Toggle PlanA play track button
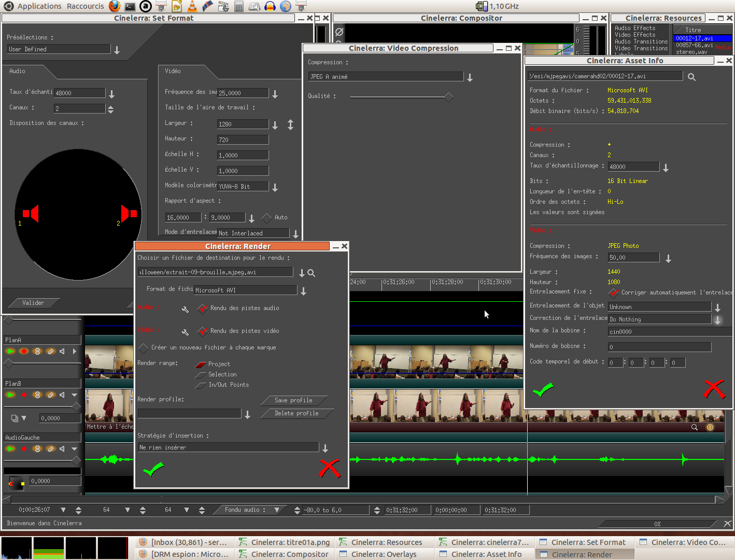This screenshot has height=560, width=735. coord(10,351)
